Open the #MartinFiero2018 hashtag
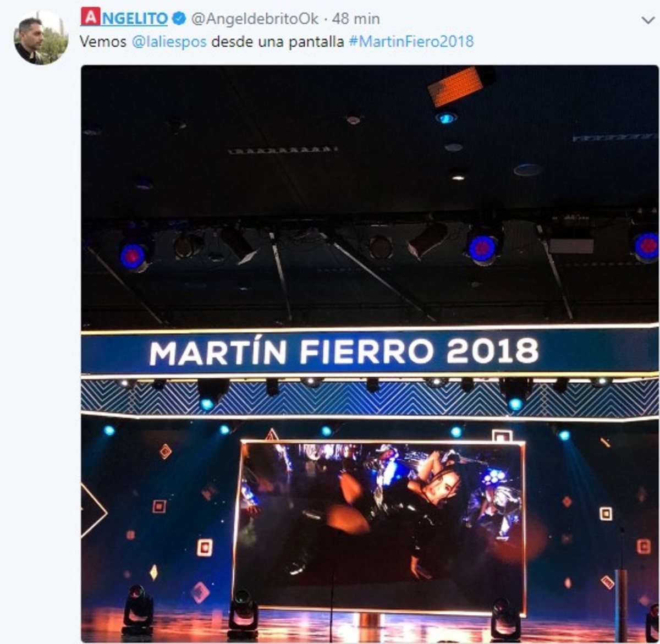660x644 pixels. point(411,42)
